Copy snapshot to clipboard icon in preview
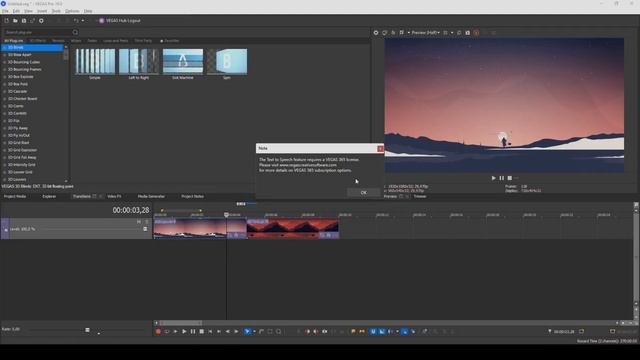 click(459, 33)
